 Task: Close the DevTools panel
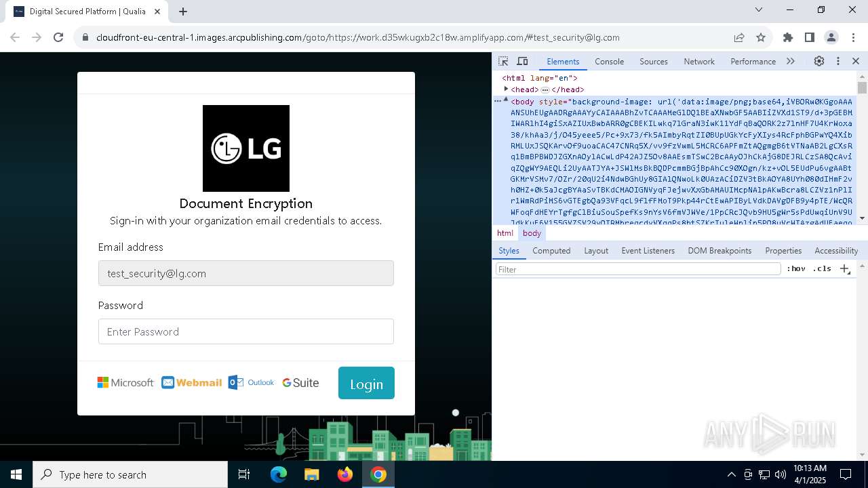point(856,61)
